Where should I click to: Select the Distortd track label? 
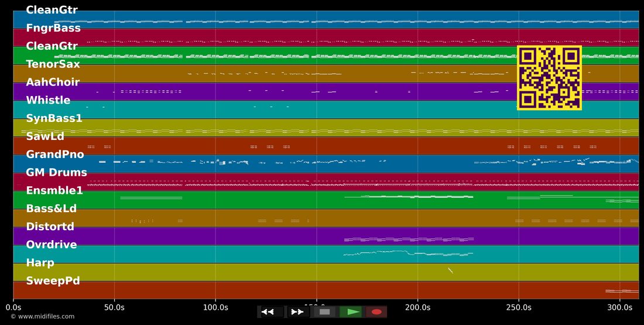50,227
